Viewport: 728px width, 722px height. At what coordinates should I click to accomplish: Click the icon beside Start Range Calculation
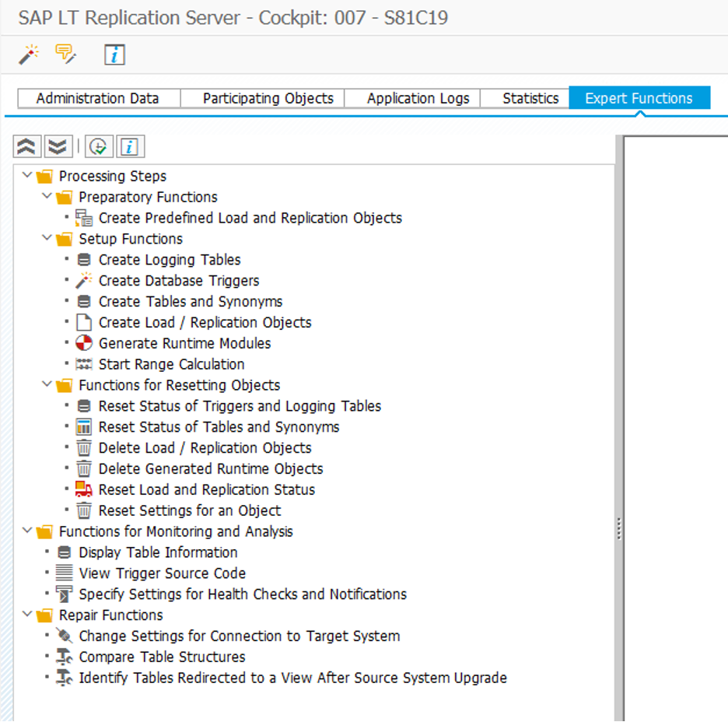[84, 364]
